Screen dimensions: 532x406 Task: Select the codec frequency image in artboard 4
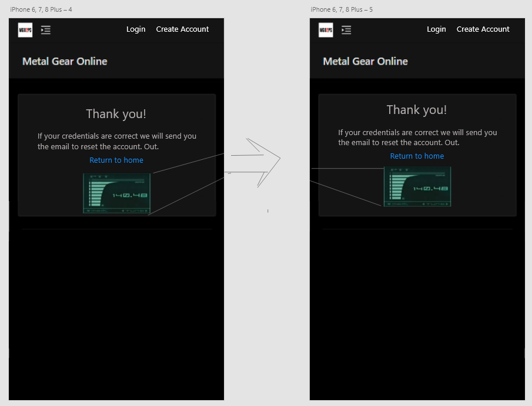click(x=116, y=193)
